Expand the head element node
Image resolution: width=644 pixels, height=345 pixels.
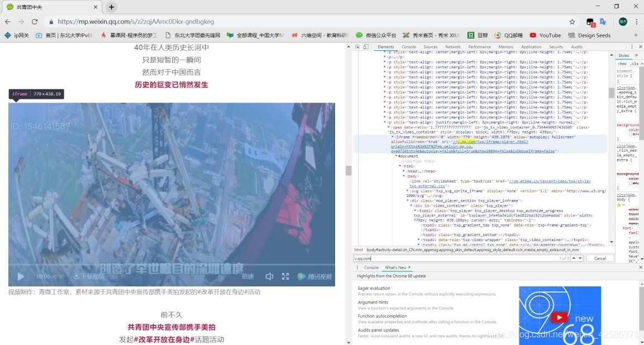tap(404, 171)
